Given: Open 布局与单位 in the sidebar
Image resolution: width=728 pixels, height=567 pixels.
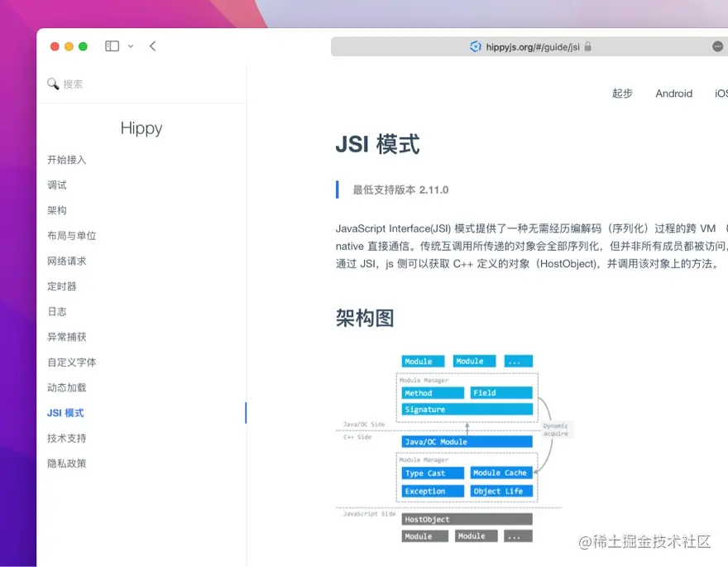Looking at the screenshot, I should point(72,235).
